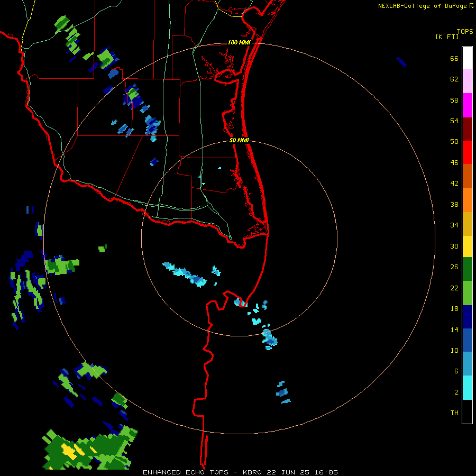Click the 22 scale value on legend
476x476 pixels.
(x=454, y=288)
